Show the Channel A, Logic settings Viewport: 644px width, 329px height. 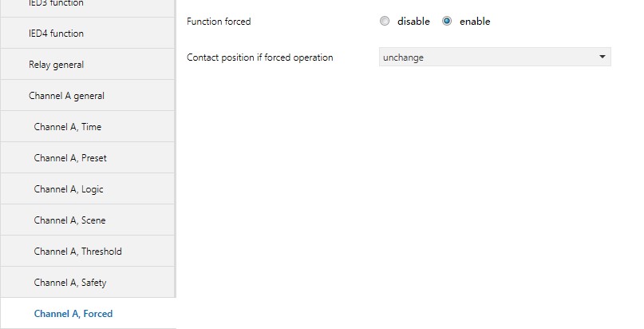[69, 189]
